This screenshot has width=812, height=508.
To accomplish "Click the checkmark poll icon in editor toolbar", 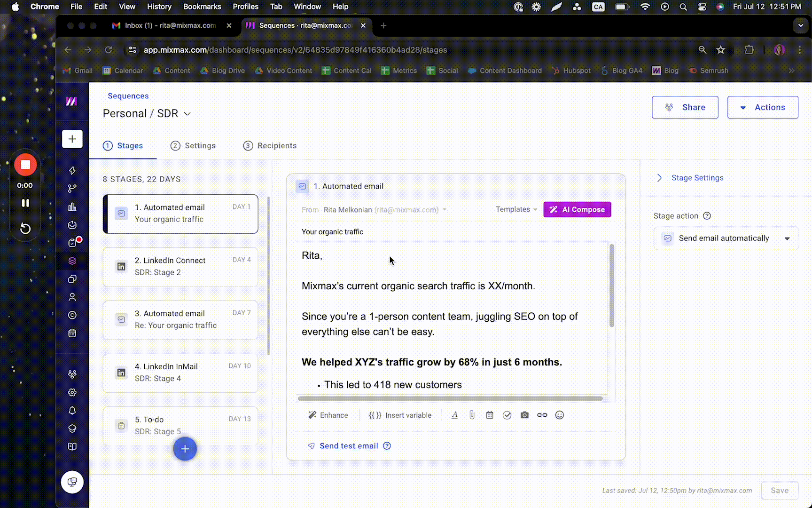I will pos(507,415).
